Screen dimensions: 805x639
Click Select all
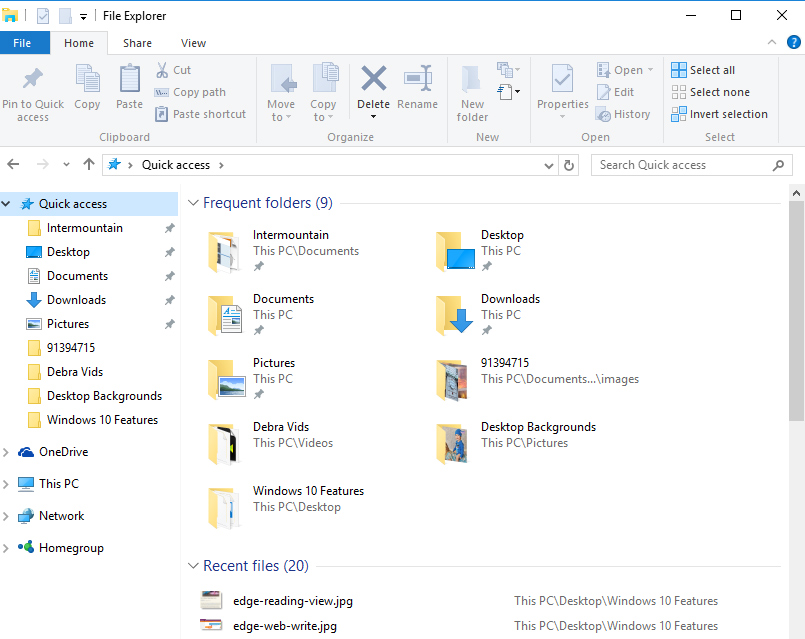pos(703,70)
